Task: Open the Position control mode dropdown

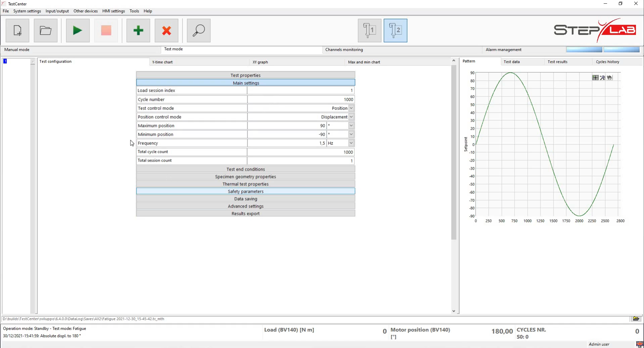Action: 351,117
